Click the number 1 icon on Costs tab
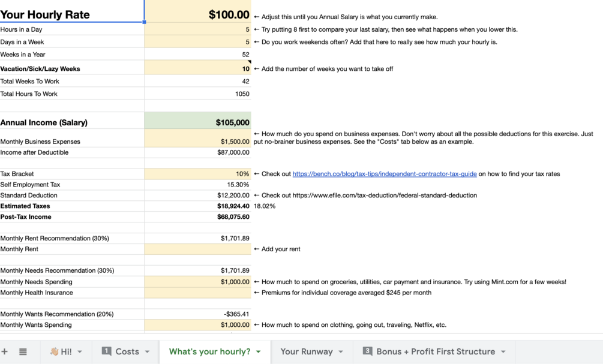The image size is (603, 364). tap(107, 351)
